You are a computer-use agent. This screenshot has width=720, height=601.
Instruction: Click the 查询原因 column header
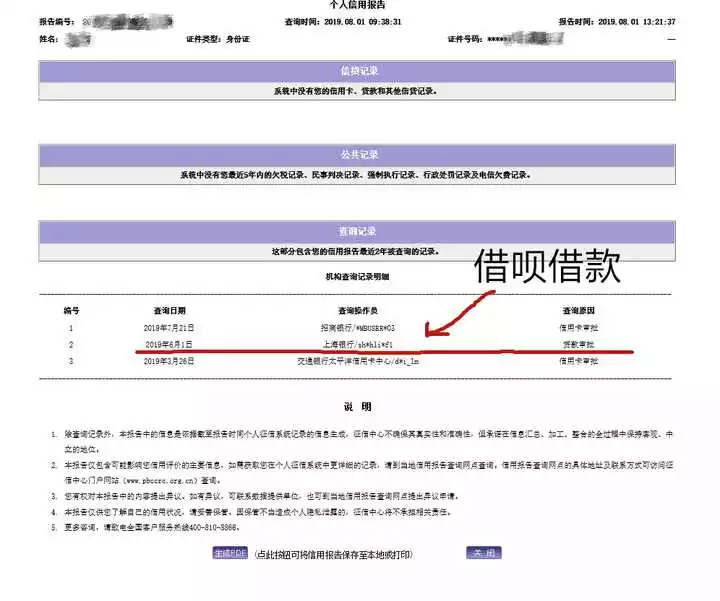tap(579, 311)
